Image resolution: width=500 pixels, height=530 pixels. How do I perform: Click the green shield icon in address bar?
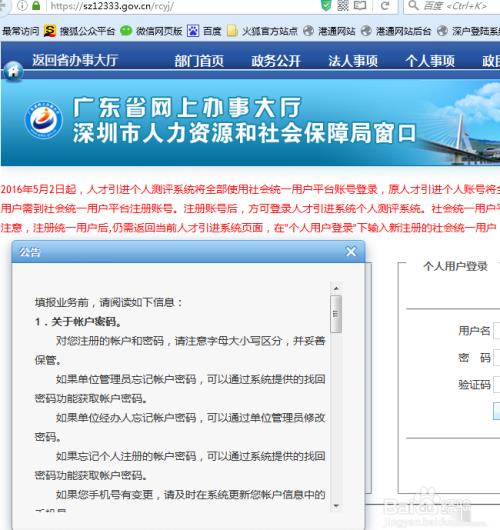coord(326,5)
